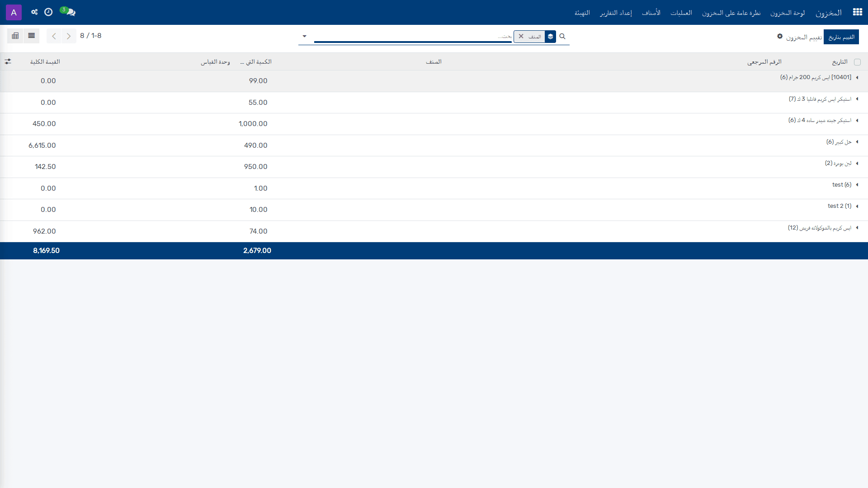The image size is (868, 488).
Task: Click the 6,615.00 total value cell
Action: 42,145
